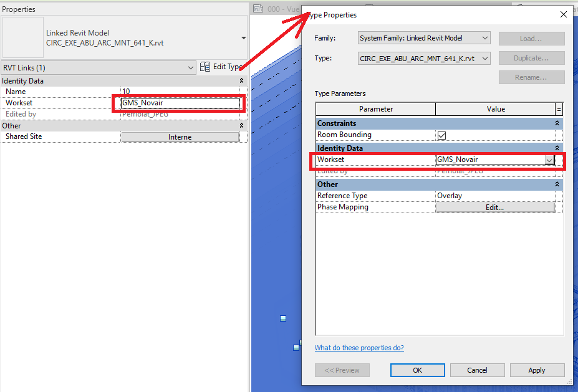Close the Type Properties dialog

564,14
